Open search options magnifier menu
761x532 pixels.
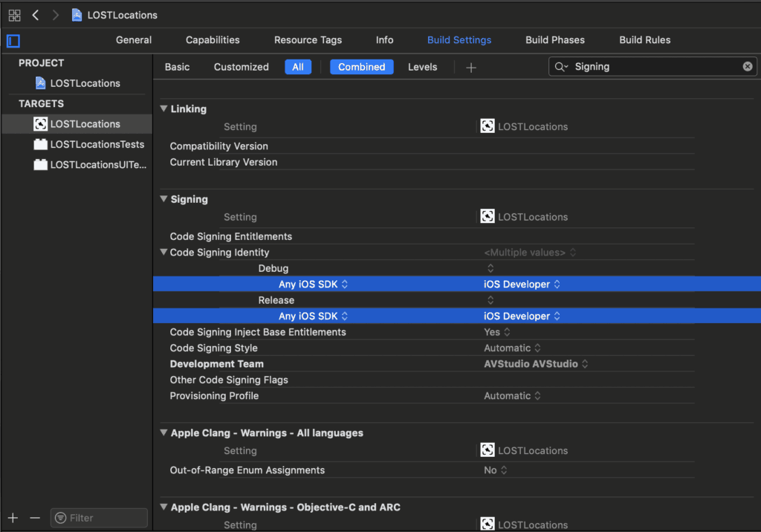pos(561,67)
